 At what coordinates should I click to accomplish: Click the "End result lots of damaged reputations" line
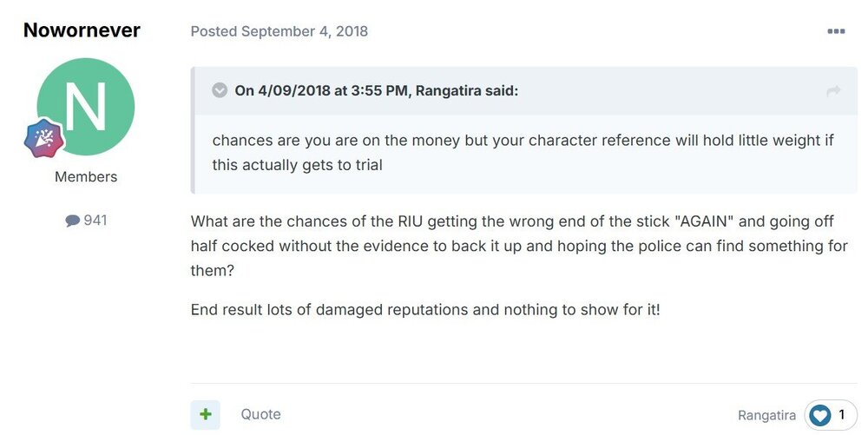click(x=425, y=309)
